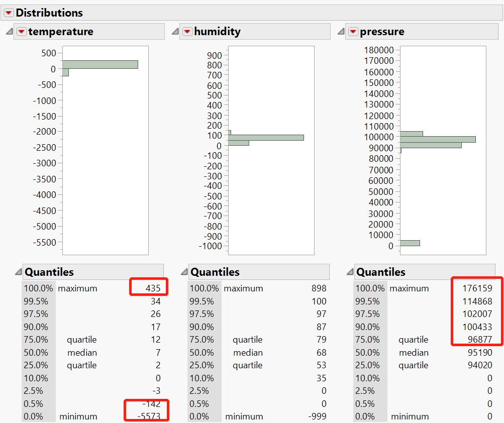
Task: Select the humidity Quantiles header
Action: tap(259, 272)
